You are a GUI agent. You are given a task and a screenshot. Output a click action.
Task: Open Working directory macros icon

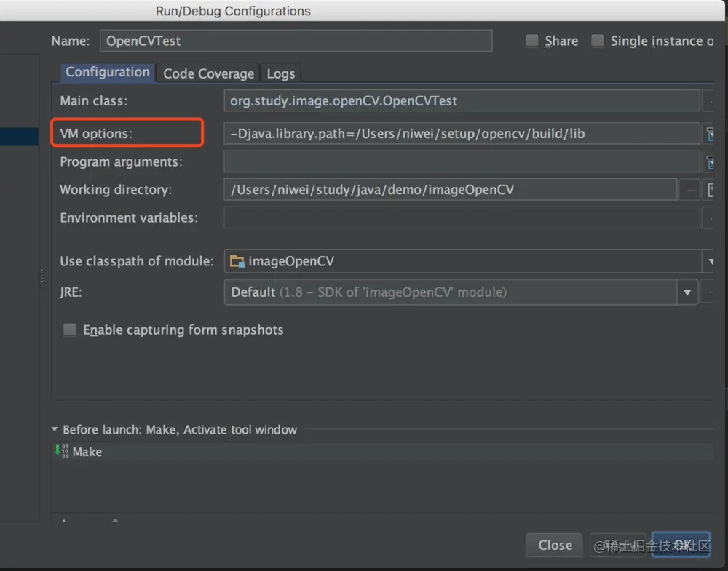click(x=709, y=190)
